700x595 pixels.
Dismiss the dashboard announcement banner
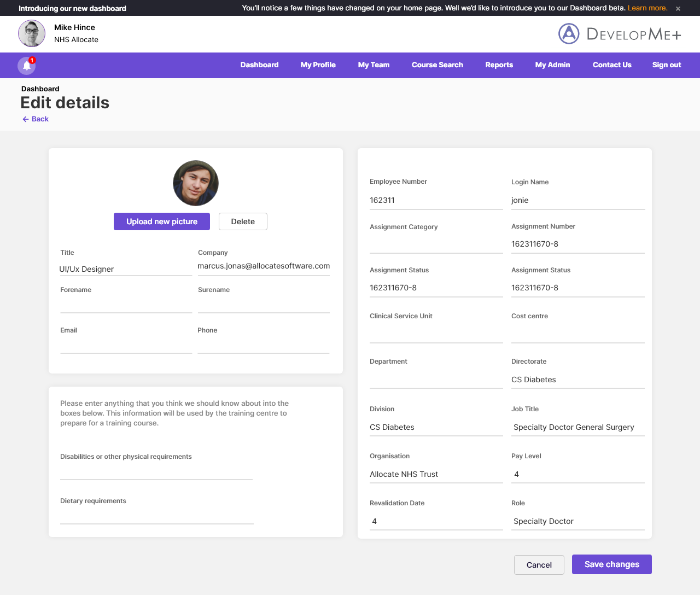click(x=678, y=9)
